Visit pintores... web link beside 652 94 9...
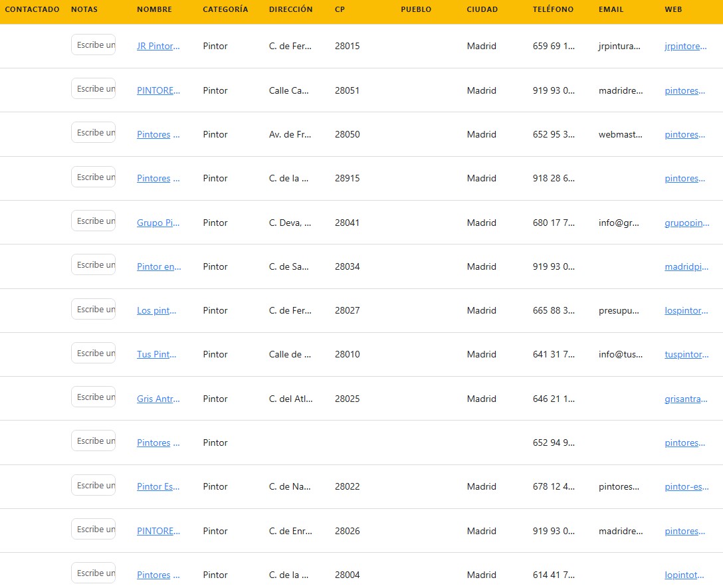Screen dimensions: 723x588 (x=684, y=442)
